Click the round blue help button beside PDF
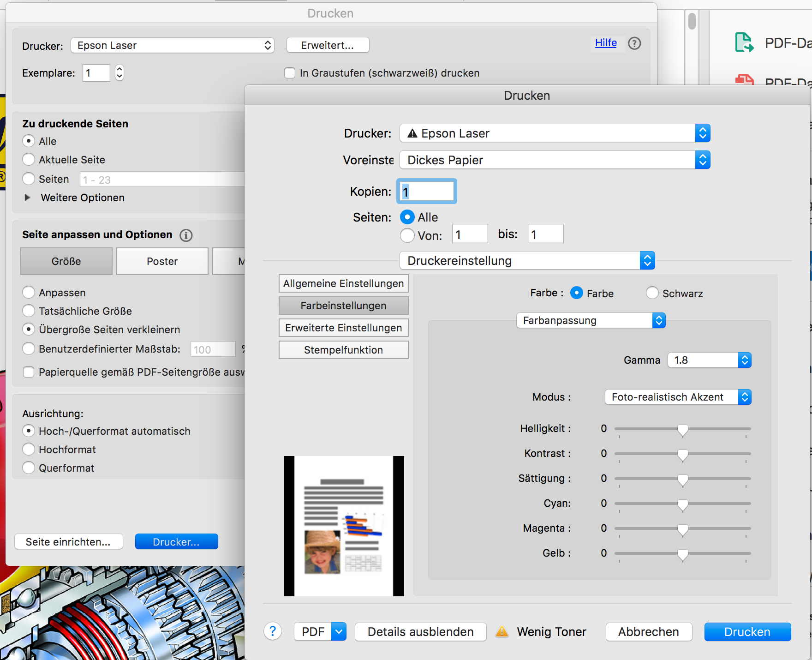This screenshot has height=660, width=812. pyautogui.click(x=273, y=631)
